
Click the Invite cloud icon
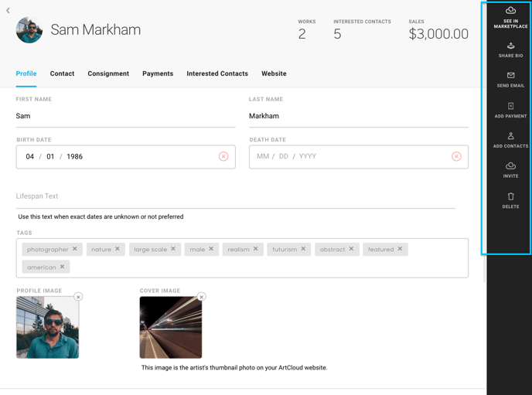(x=510, y=165)
